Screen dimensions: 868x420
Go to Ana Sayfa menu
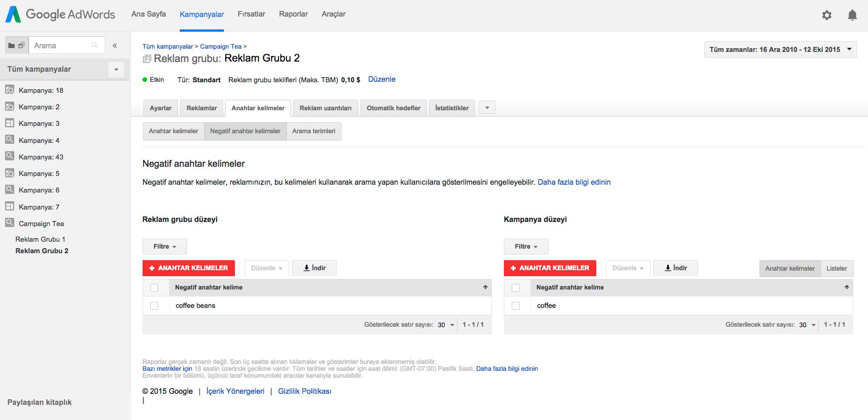[148, 14]
